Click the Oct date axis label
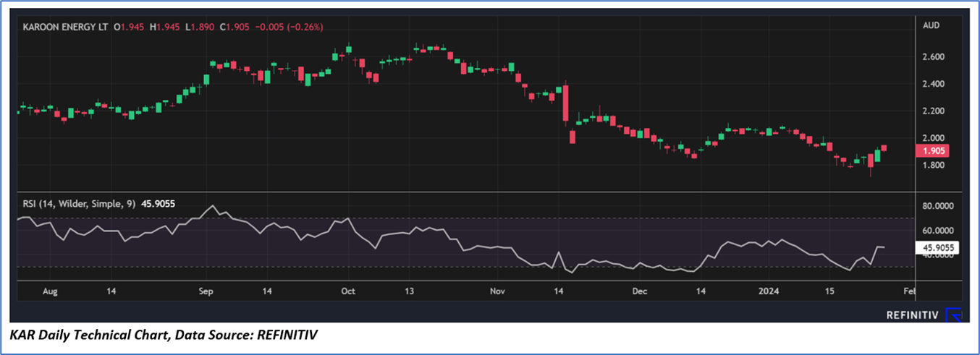This screenshot has width=980, height=355. tap(348, 291)
